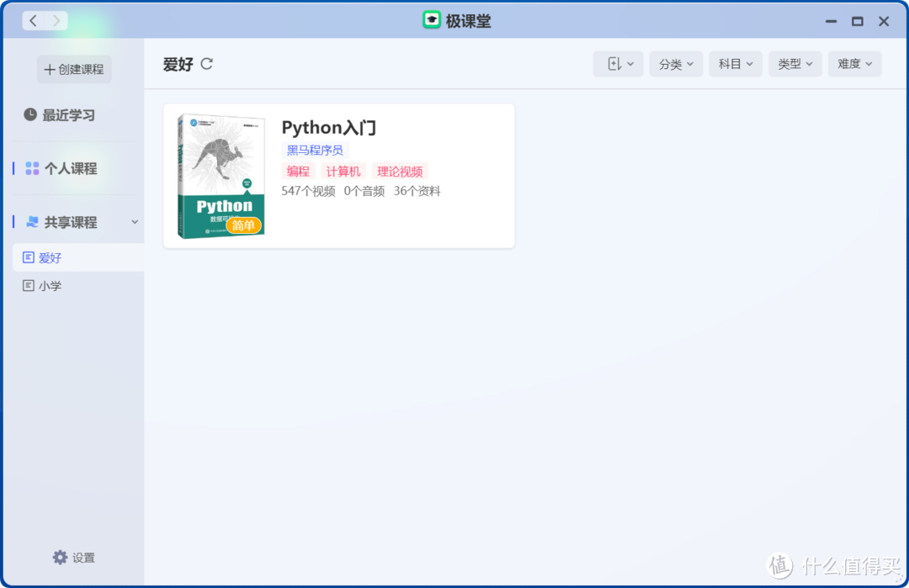
Task: Go forward with the right arrow button
Action: [56, 21]
